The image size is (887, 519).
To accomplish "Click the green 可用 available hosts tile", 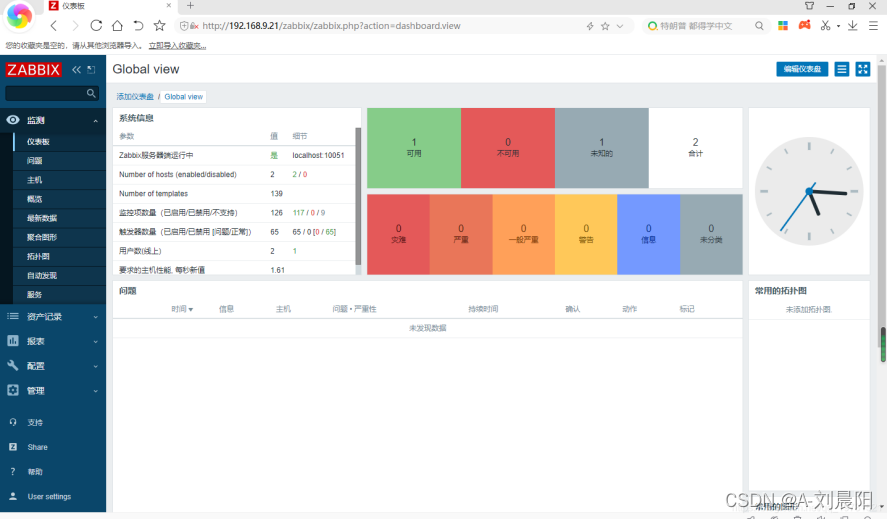I will (414, 148).
